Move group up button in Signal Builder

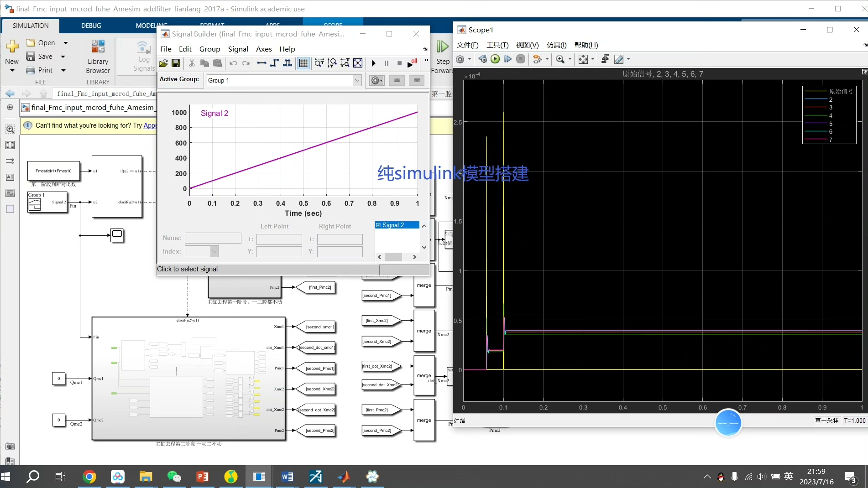[x=397, y=80]
